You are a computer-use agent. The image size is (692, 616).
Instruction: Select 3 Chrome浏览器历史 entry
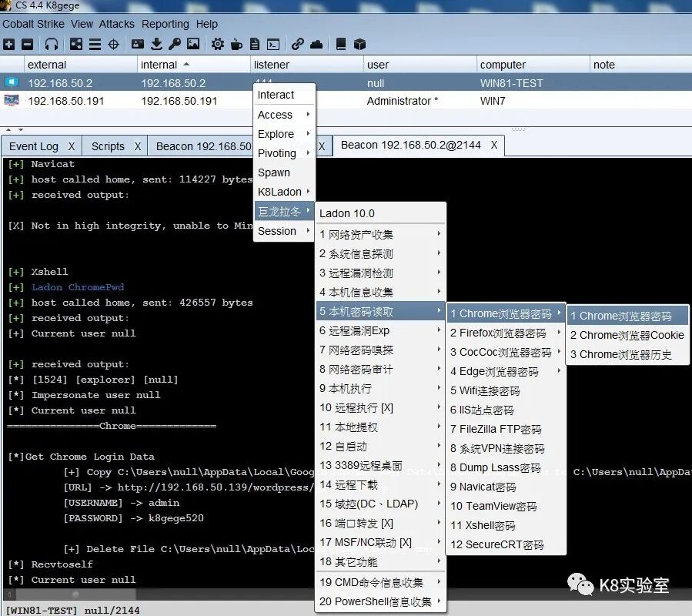pos(627,355)
